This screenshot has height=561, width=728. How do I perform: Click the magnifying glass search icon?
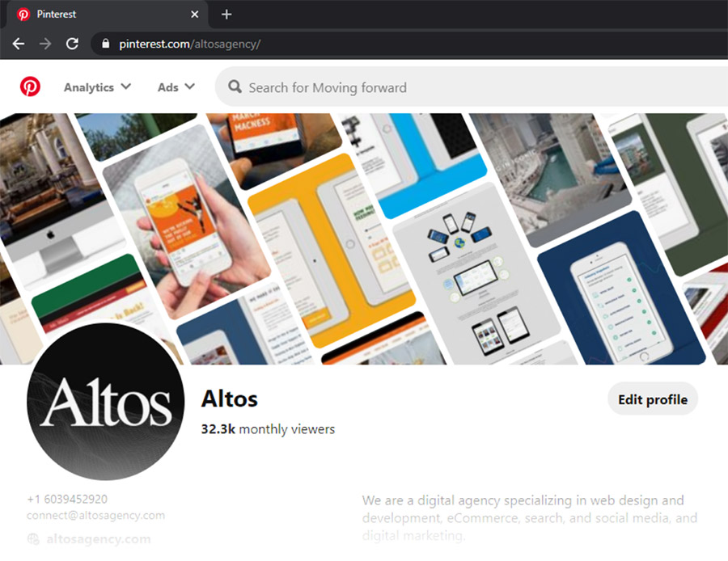coord(235,86)
